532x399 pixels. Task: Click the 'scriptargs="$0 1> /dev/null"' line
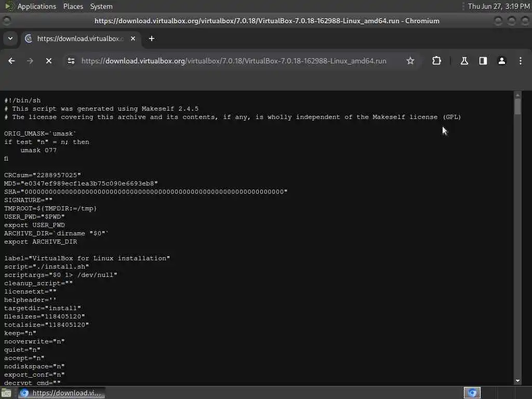point(60,275)
